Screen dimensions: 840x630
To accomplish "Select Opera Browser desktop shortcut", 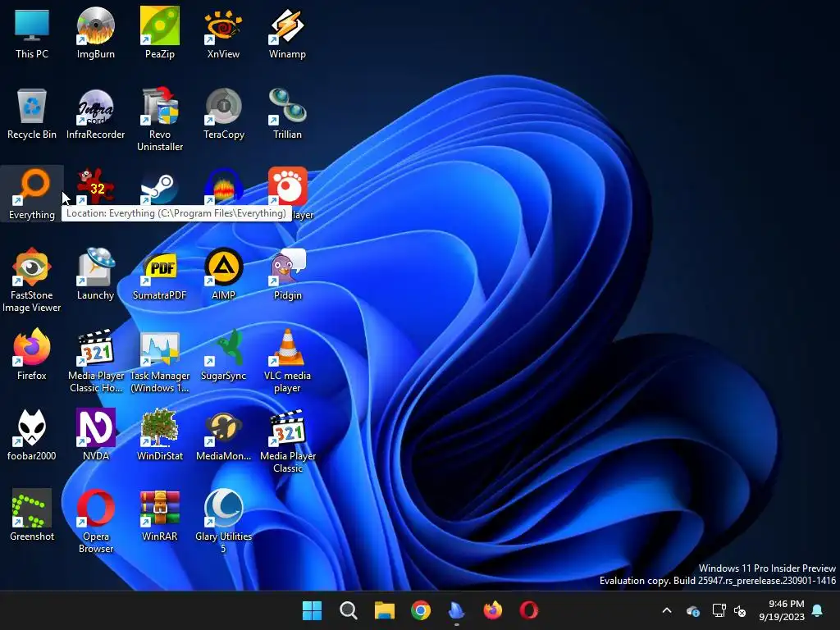I will click(x=96, y=521).
